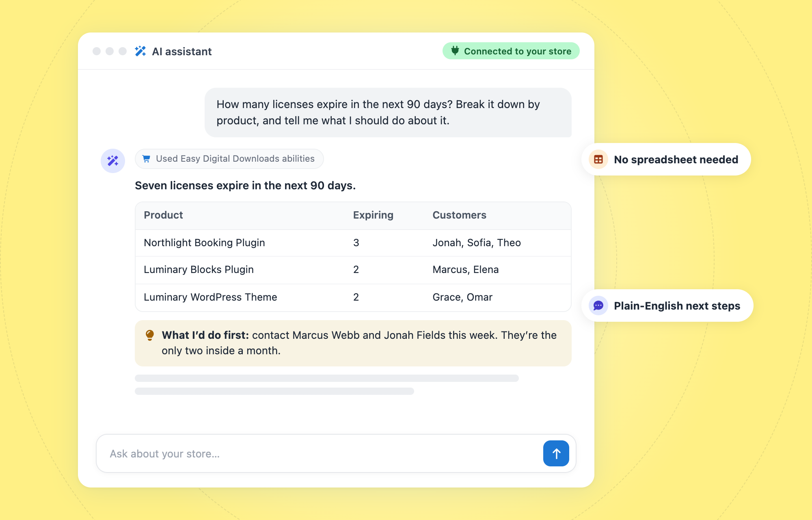Click the Connected to your store badge
The height and width of the screenshot is (520, 812).
click(x=511, y=51)
